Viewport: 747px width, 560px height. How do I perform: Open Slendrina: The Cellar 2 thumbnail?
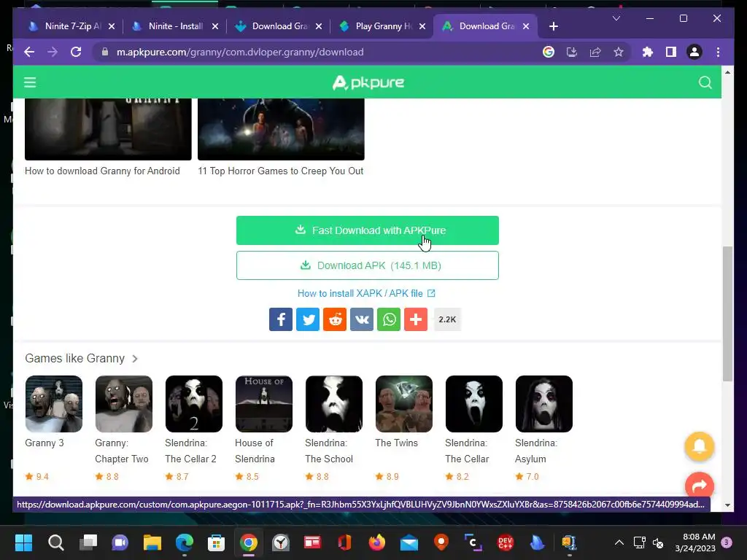194,404
